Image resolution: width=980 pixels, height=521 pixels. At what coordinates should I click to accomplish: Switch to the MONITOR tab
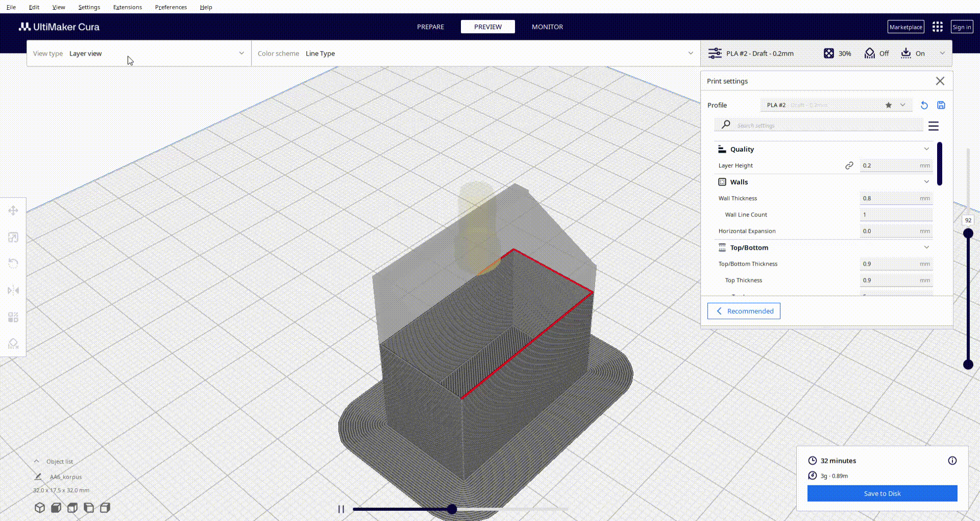pyautogui.click(x=547, y=27)
